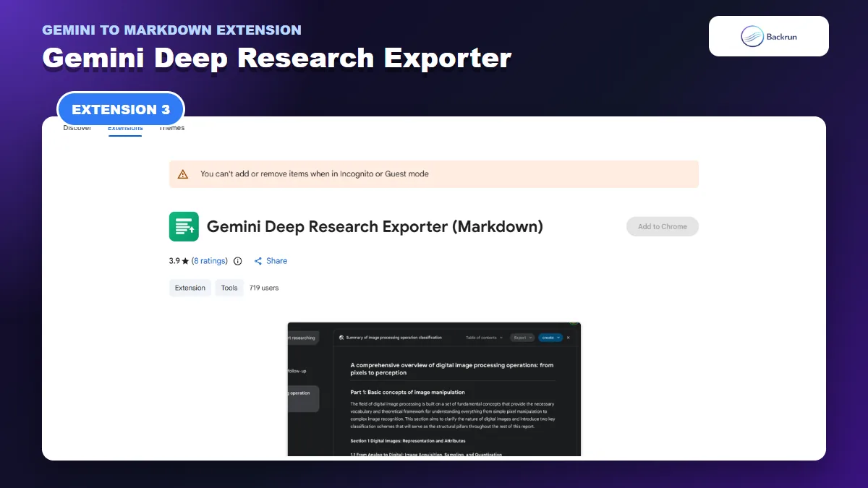Open the Export dropdown in the preview
Screen dimensions: 868x488
pyautogui.click(x=522, y=338)
